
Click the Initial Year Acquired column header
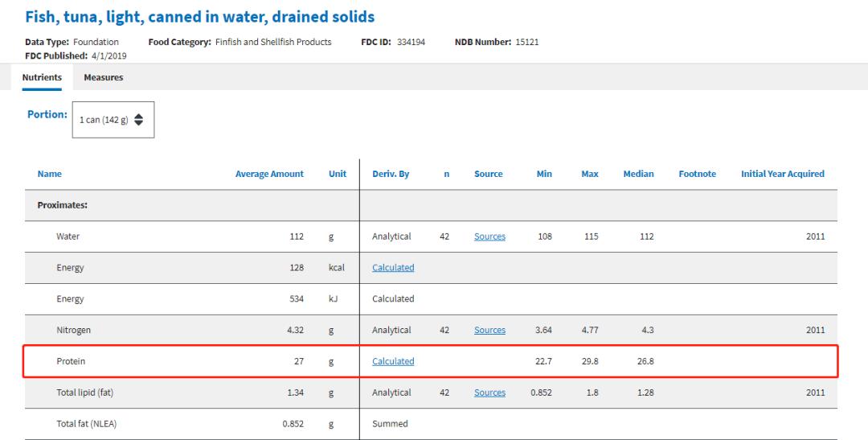[x=782, y=174]
